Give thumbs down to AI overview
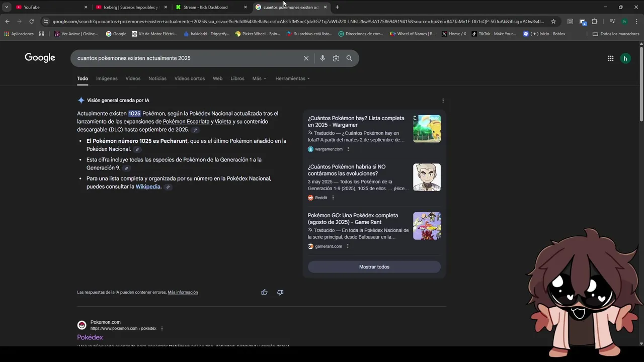 click(280, 292)
